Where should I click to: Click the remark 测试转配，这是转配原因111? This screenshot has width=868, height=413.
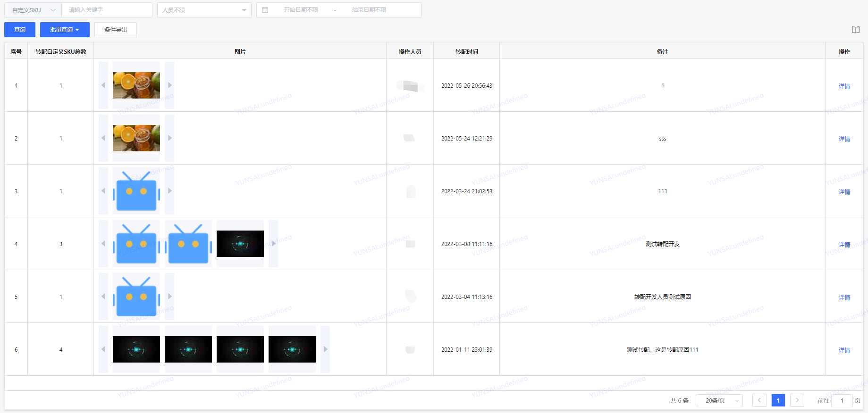pyautogui.click(x=663, y=349)
